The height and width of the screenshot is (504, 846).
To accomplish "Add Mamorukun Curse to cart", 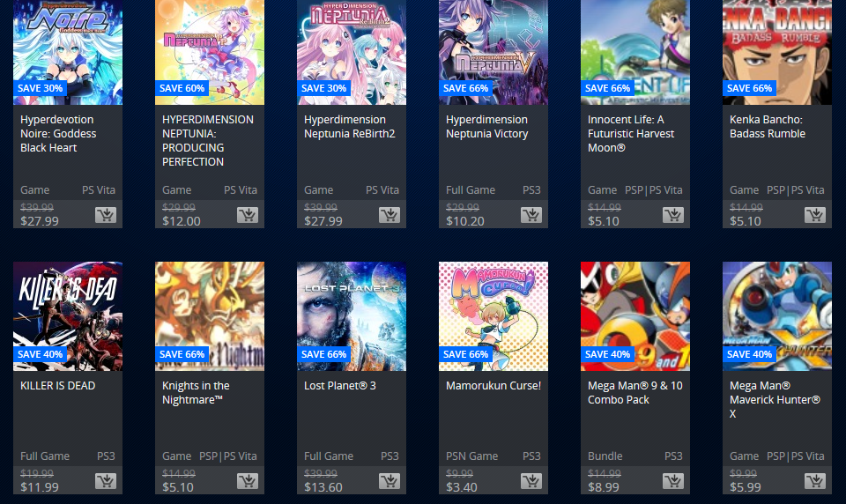I will pos(531,481).
